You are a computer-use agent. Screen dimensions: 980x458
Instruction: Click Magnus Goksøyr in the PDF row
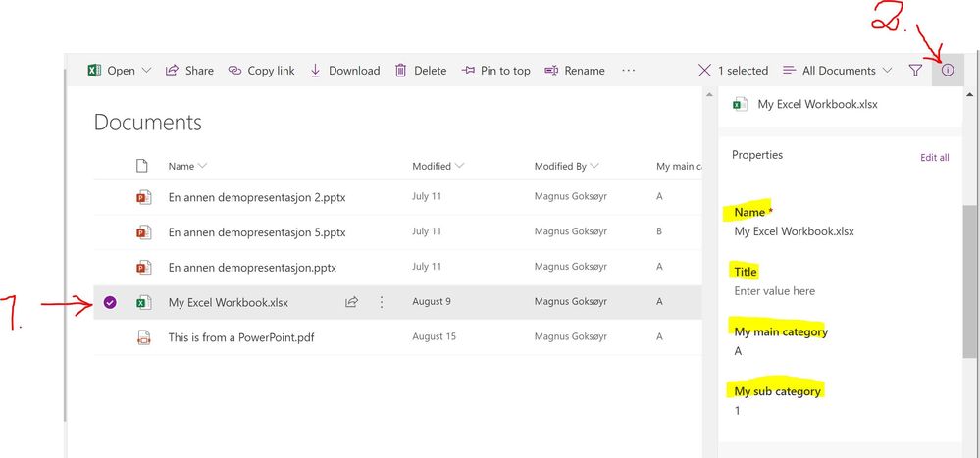pos(571,336)
